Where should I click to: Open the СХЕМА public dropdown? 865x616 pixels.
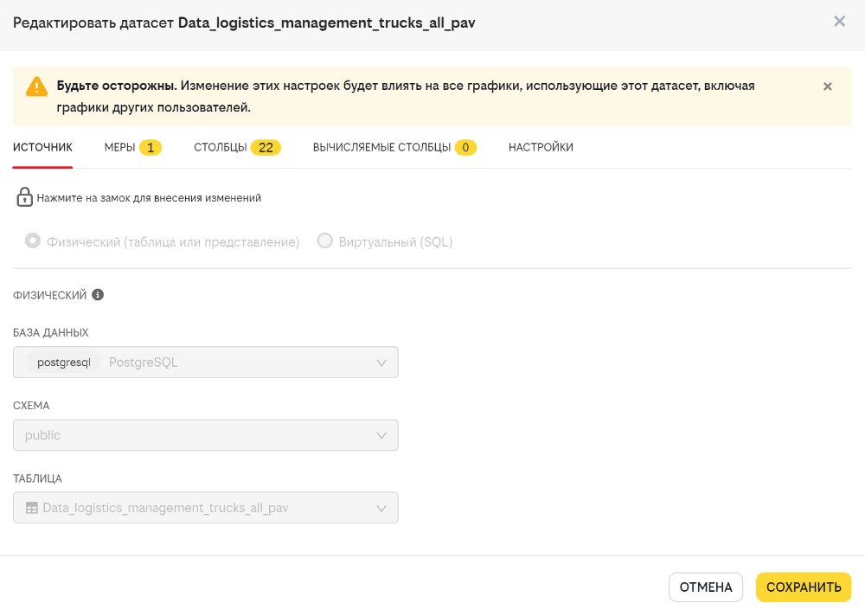(x=205, y=435)
